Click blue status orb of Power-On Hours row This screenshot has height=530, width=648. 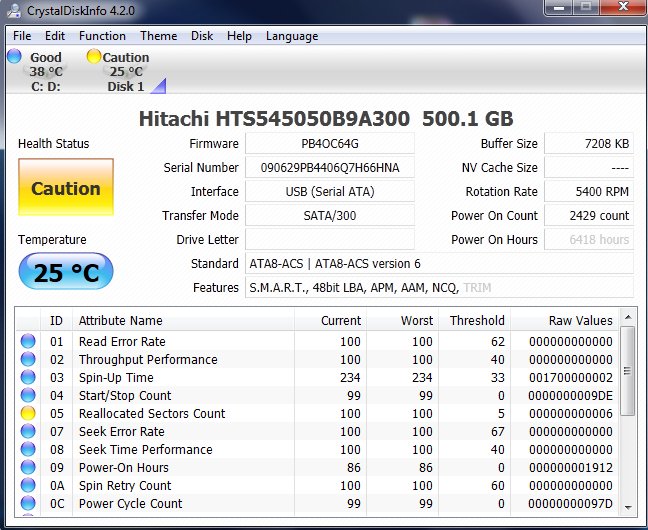(28, 467)
